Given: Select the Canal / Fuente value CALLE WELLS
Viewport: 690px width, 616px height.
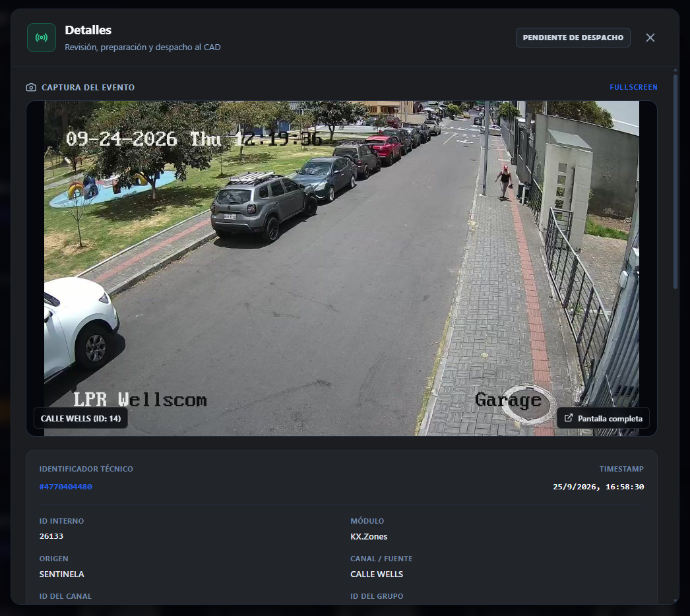Looking at the screenshot, I should pyautogui.click(x=377, y=574).
